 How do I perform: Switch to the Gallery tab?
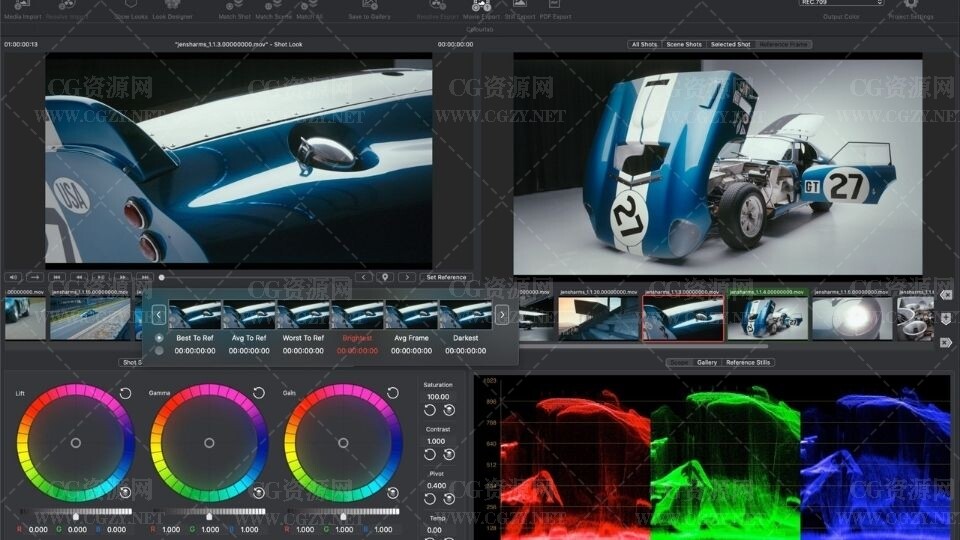pyautogui.click(x=707, y=363)
